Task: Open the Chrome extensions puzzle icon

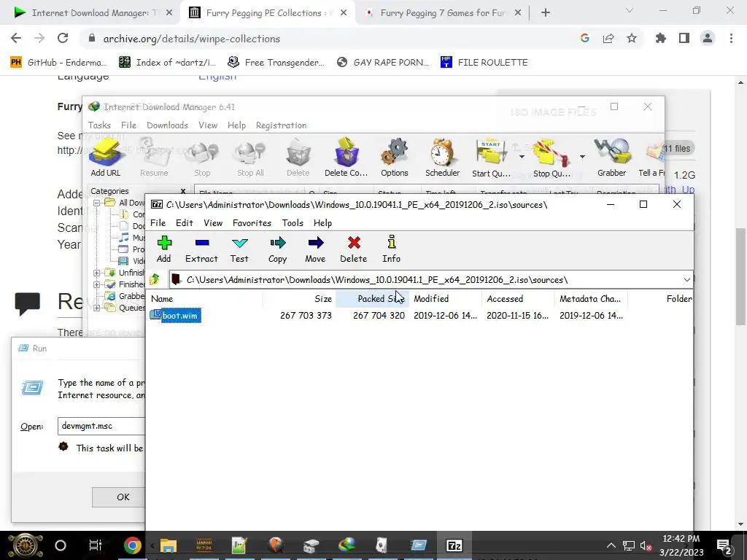Action: pos(661,39)
